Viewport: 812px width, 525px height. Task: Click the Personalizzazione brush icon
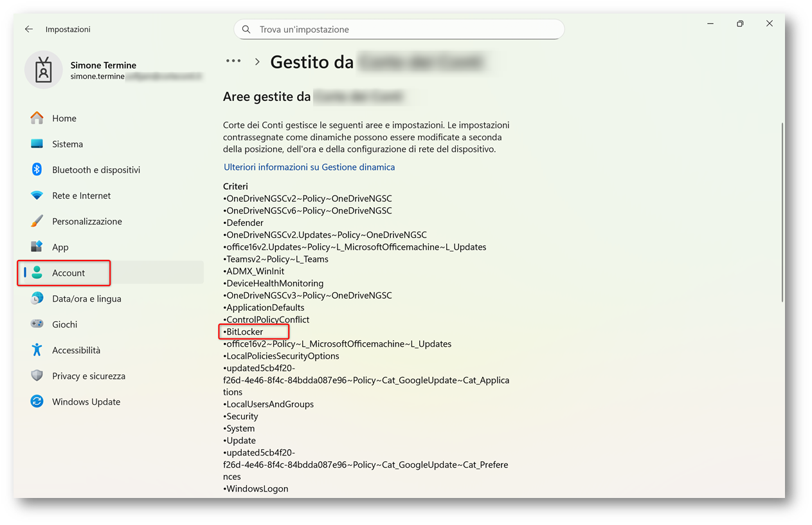(x=37, y=221)
